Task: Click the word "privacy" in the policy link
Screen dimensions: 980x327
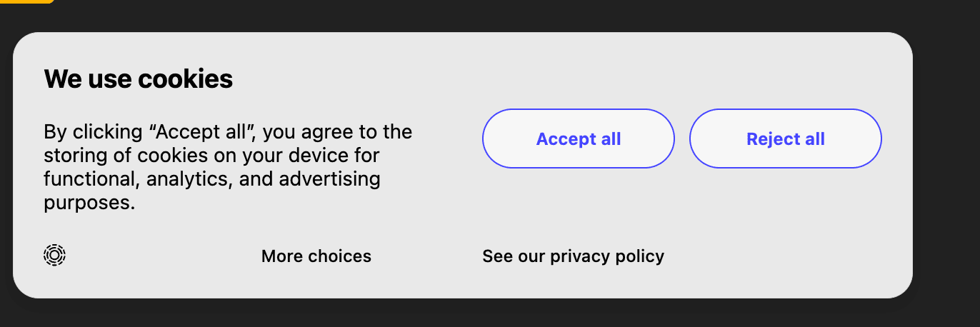Action: 578,256
